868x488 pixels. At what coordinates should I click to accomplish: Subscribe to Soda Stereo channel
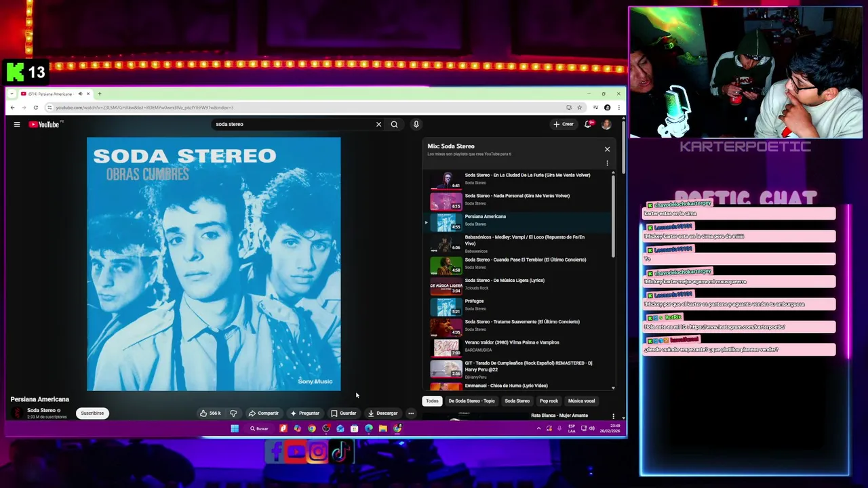pyautogui.click(x=92, y=413)
